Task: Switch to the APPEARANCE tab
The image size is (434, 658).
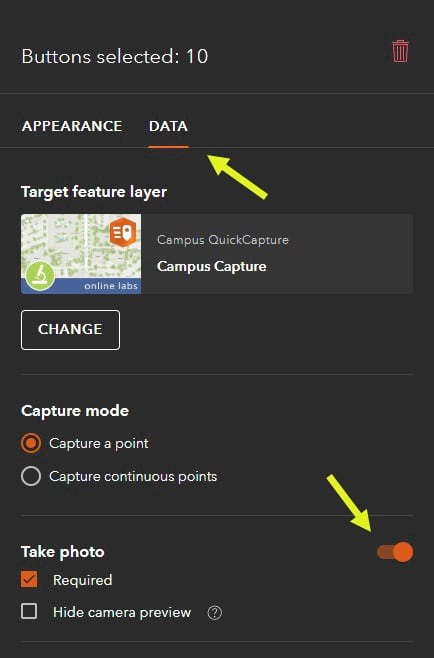Action: click(72, 126)
